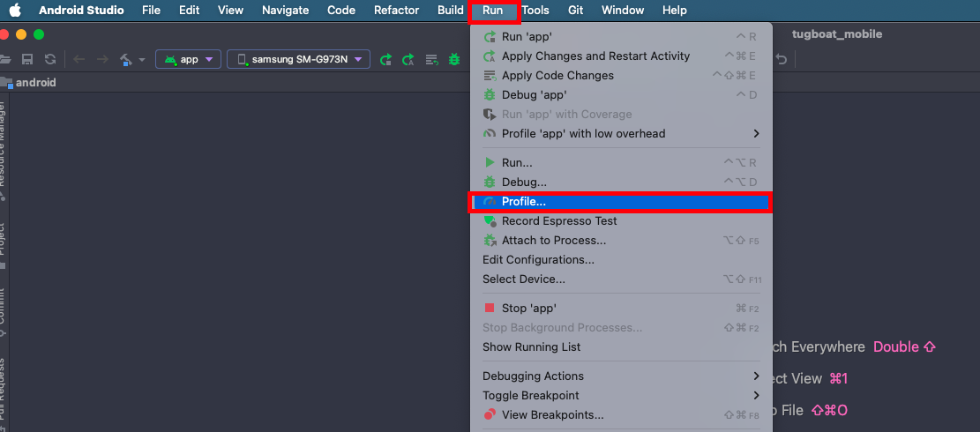Open the Help menu
Image resolution: width=980 pixels, height=432 pixels.
675,10
